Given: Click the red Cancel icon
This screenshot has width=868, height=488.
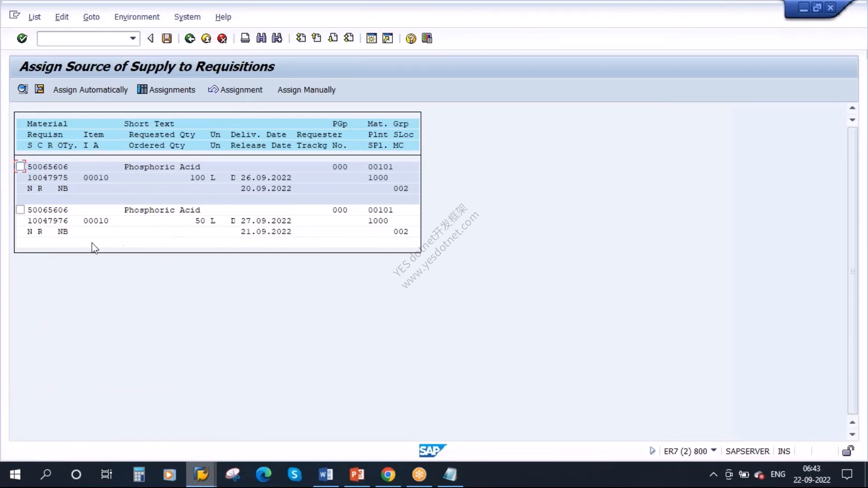Looking at the screenshot, I should pyautogui.click(x=222, y=38).
